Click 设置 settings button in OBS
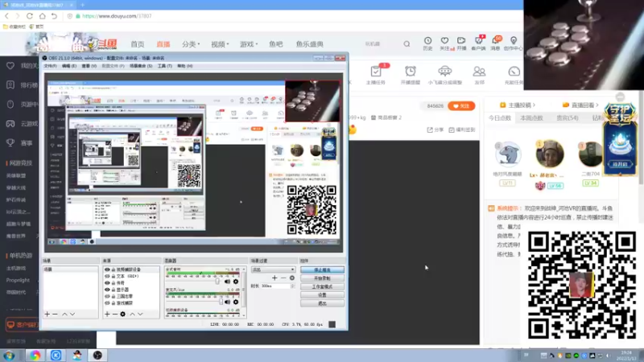Viewport: 644px width, 362px height. (322, 294)
